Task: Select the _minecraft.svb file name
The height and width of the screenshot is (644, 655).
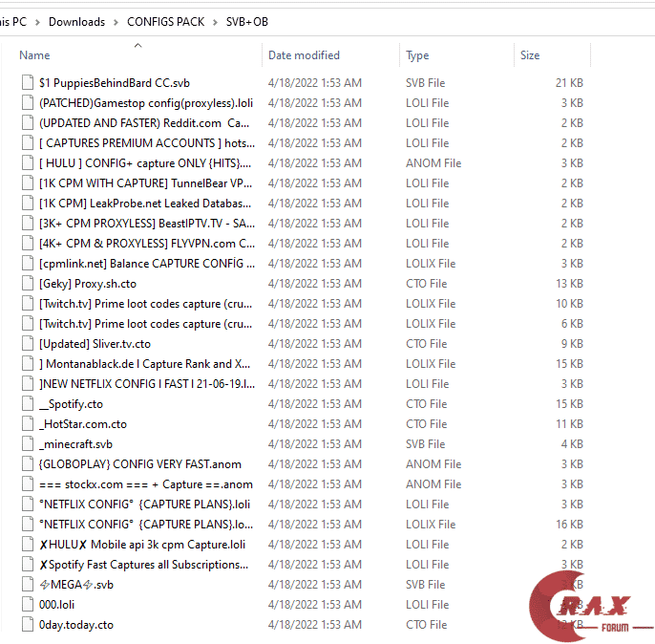Action: (75, 443)
